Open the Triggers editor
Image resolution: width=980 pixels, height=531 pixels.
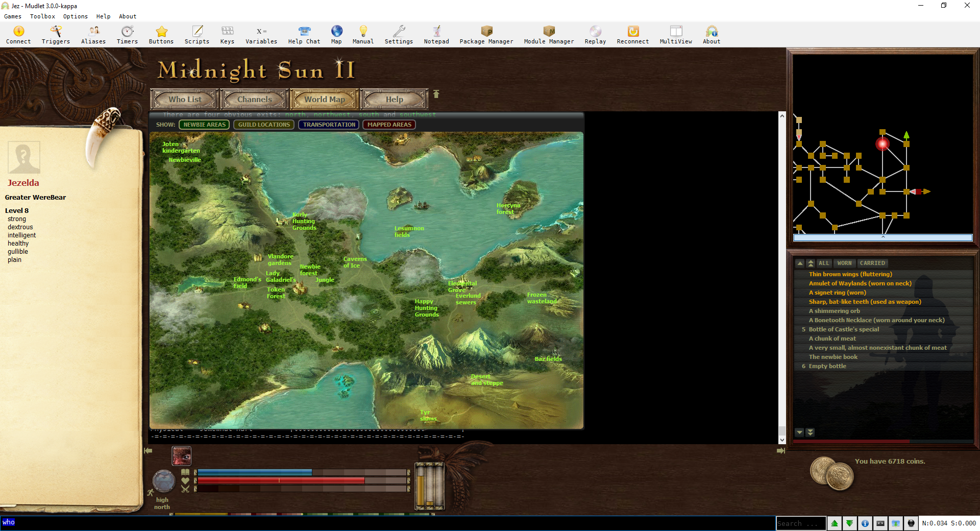pyautogui.click(x=56, y=35)
